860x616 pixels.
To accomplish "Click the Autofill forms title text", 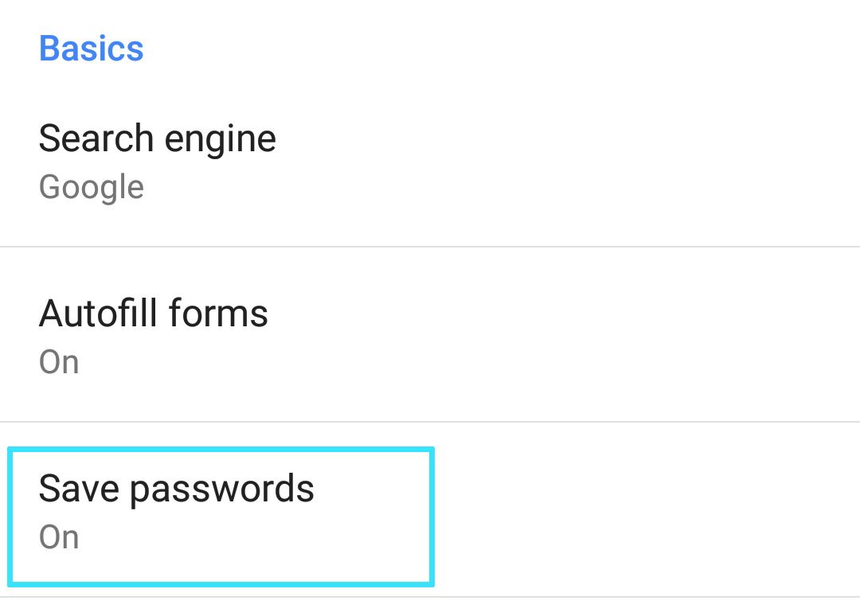I will pos(154,314).
